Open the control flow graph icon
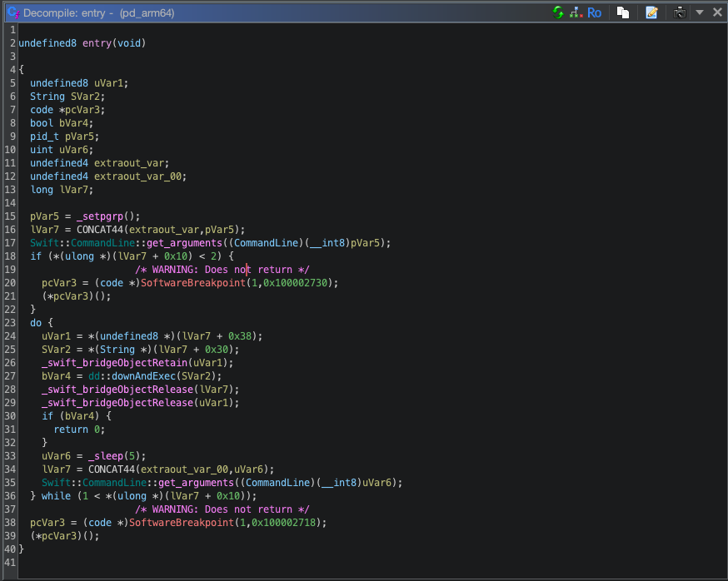 [x=576, y=12]
